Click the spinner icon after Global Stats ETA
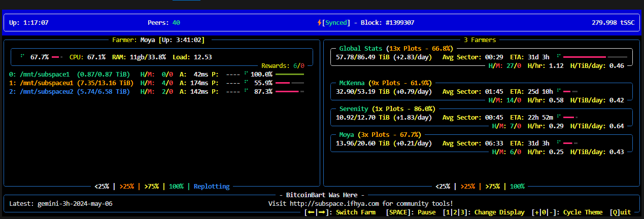Screen dimensions: 644x219 coord(558,57)
